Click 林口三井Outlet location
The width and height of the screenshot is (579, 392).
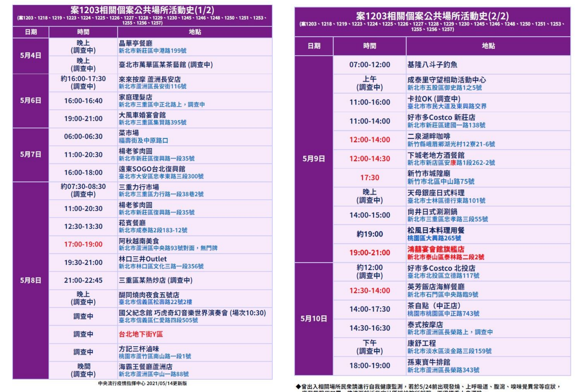coord(143,259)
